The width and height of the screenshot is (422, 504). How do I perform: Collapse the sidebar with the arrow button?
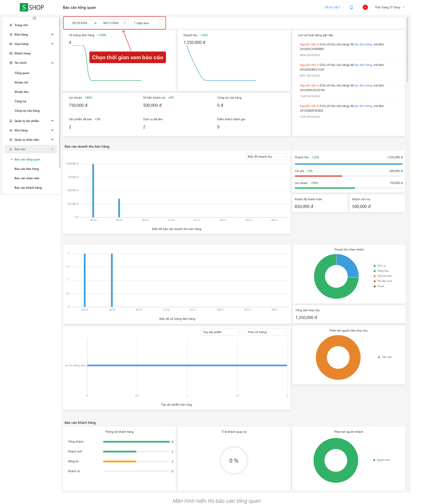click(x=35, y=18)
